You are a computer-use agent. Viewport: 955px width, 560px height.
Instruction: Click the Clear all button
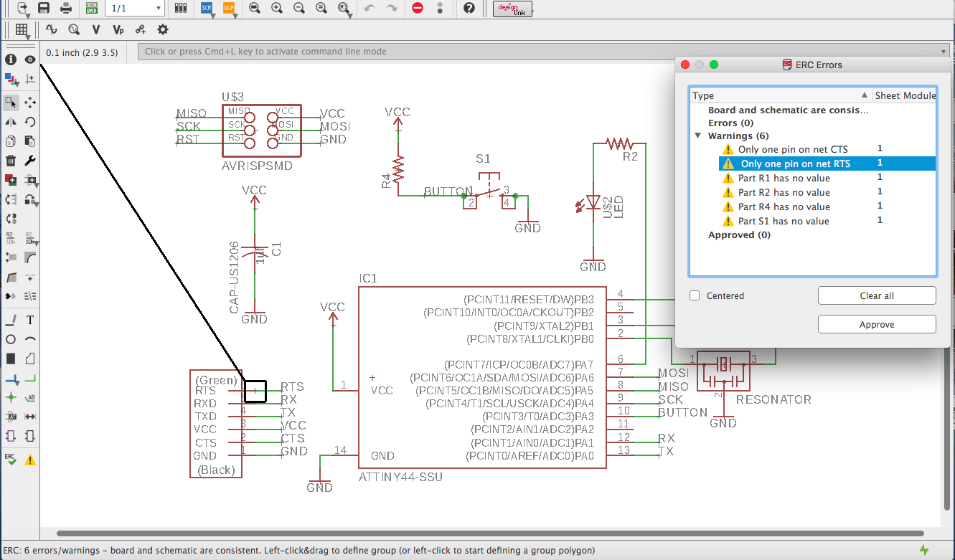[877, 295]
